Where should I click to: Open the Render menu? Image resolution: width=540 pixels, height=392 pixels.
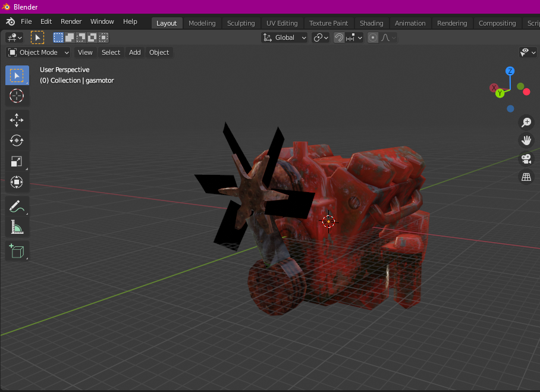point(71,21)
